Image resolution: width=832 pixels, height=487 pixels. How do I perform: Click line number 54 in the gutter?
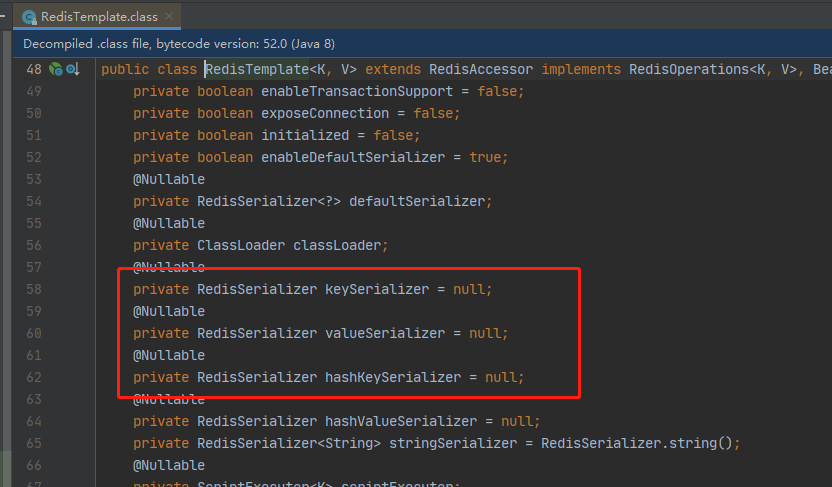[x=34, y=202]
